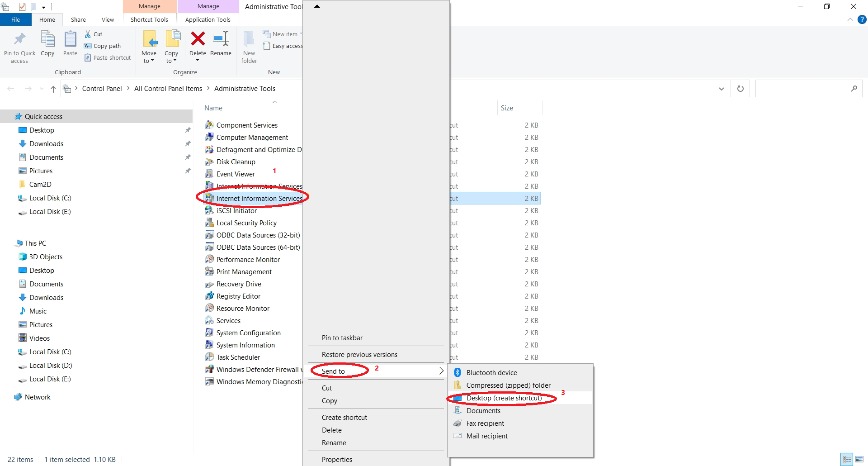Open the File tab
The height and width of the screenshot is (466, 868).
pyautogui.click(x=16, y=19)
